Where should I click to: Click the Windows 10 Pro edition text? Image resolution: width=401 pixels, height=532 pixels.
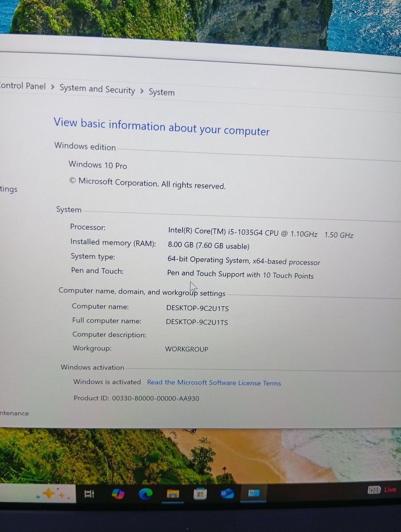click(x=98, y=165)
